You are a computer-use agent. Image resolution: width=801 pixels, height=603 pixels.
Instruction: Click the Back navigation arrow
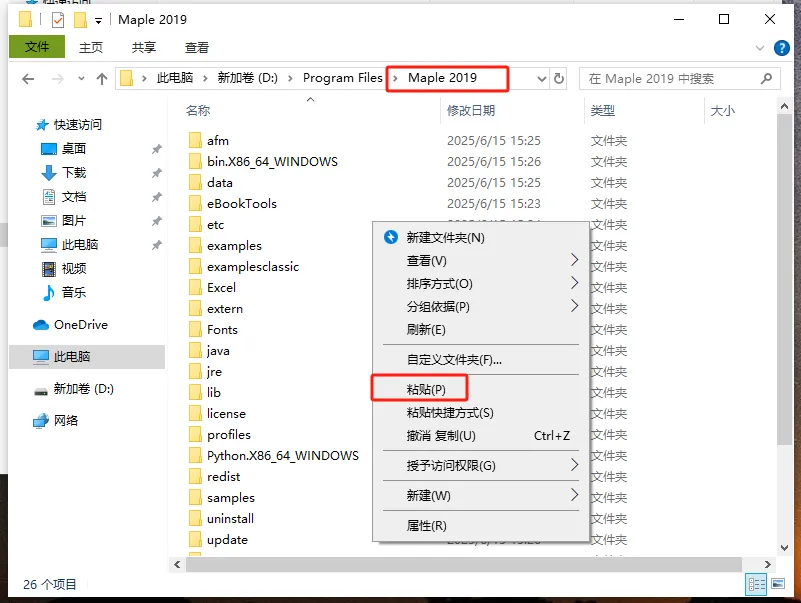[x=28, y=79]
